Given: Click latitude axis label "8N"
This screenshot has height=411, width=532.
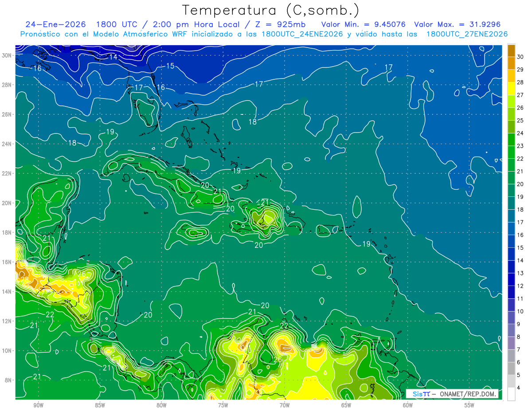Looking at the screenshot, I should point(8,380).
